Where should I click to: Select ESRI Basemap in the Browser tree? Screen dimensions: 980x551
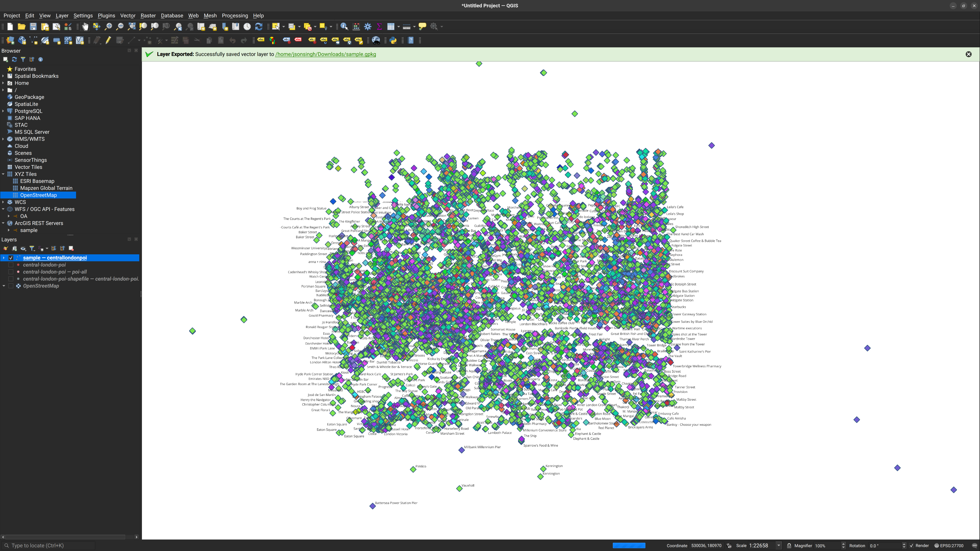click(37, 181)
